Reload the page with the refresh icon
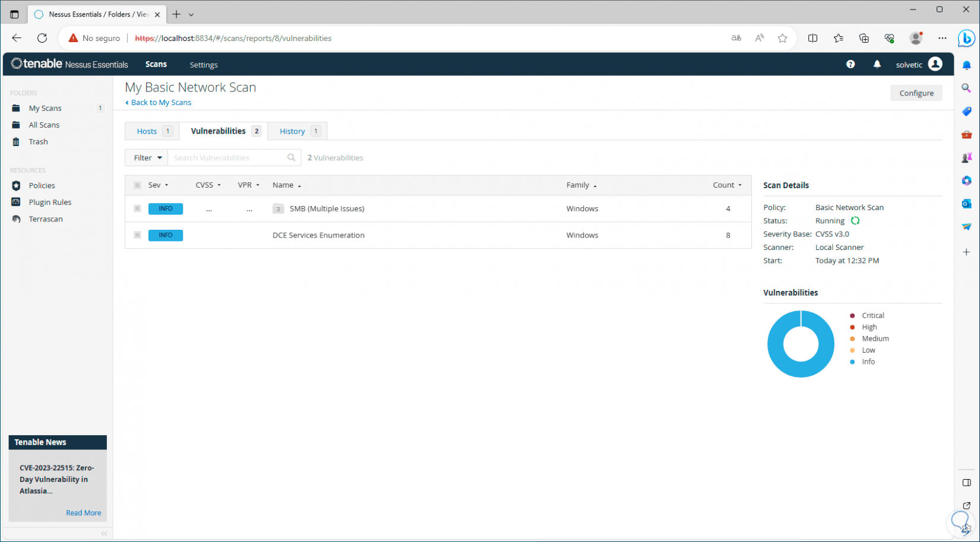The height and width of the screenshot is (542, 980). click(42, 38)
